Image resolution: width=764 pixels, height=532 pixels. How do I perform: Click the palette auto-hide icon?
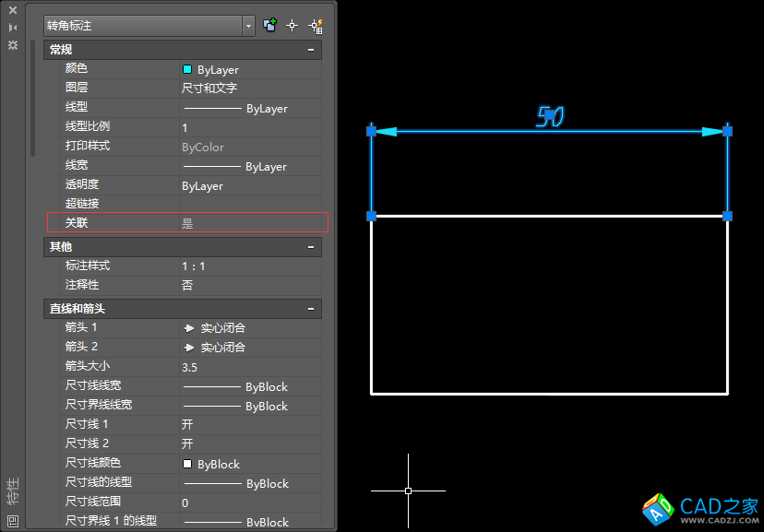(13, 28)
